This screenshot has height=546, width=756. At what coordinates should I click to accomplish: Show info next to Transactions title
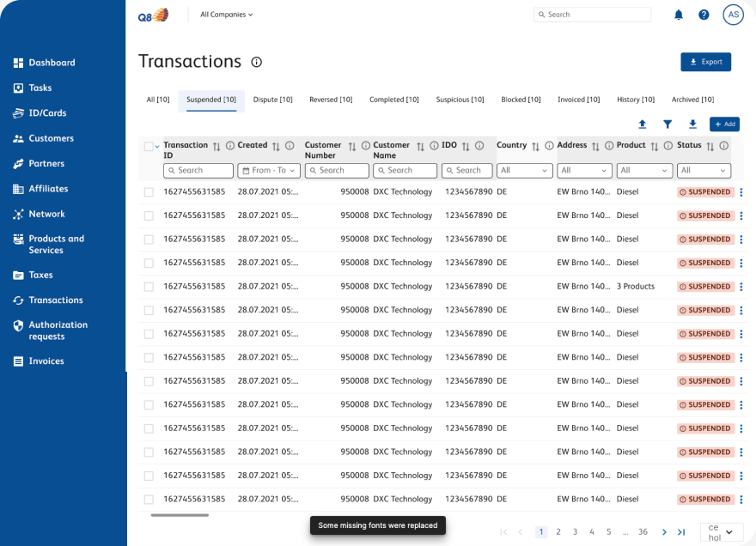(x=257, y=62)
